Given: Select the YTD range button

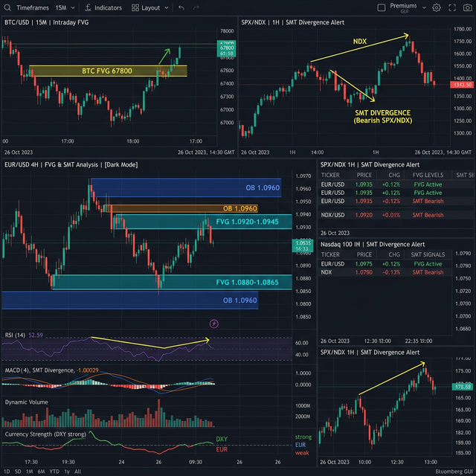Looking at the screenshot, I should (54, 472).
